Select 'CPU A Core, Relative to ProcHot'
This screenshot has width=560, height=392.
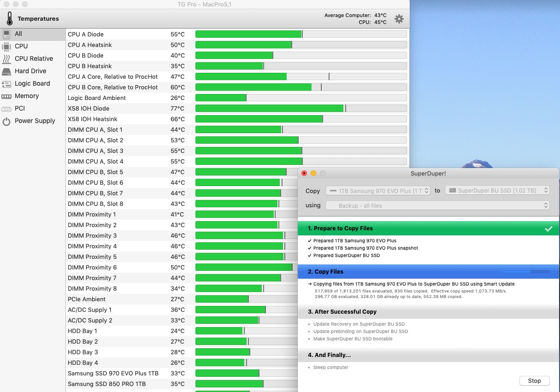[x=237, y=76]
